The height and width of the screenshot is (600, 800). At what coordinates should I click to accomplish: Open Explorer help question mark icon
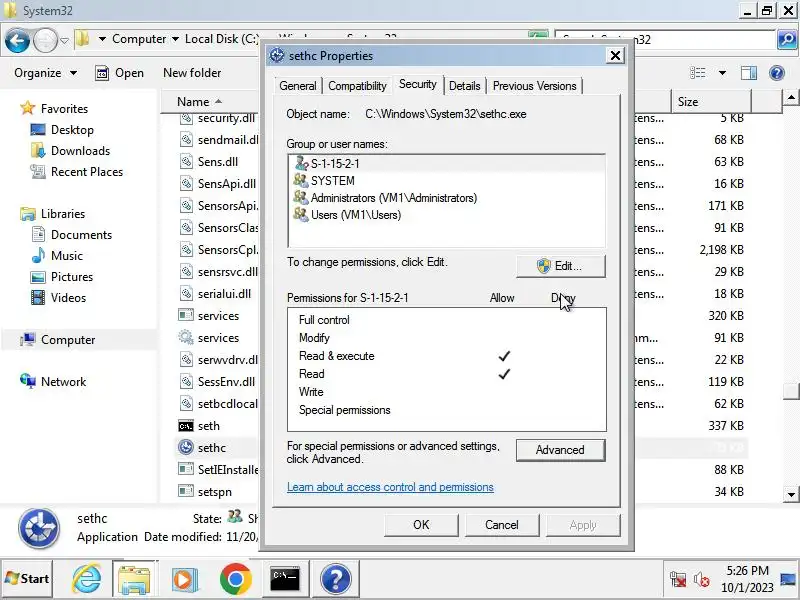(x=777, y=73)
